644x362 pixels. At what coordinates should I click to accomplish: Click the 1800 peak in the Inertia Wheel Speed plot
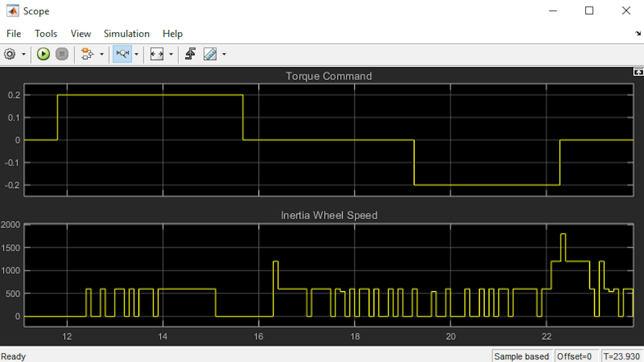[563, 234]
